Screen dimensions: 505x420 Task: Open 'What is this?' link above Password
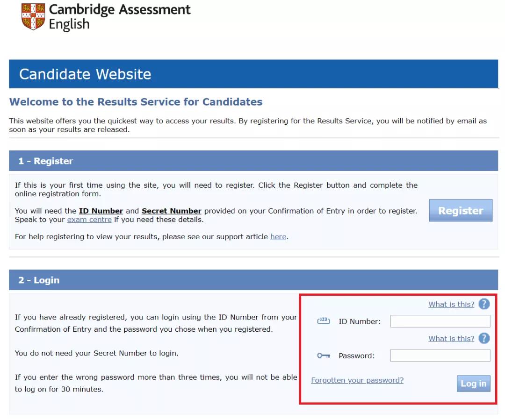pyautogui.click(x=451, y=339)
